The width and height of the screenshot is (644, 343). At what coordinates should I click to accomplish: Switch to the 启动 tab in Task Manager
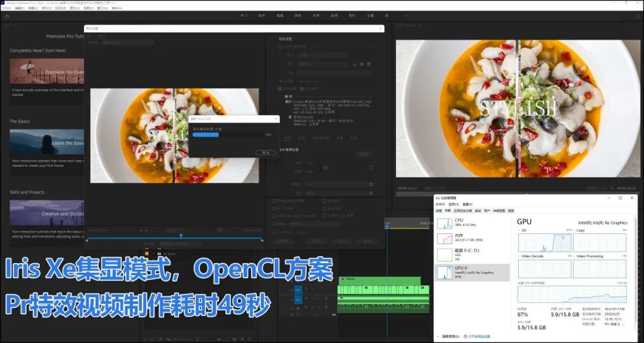point(478,211)
